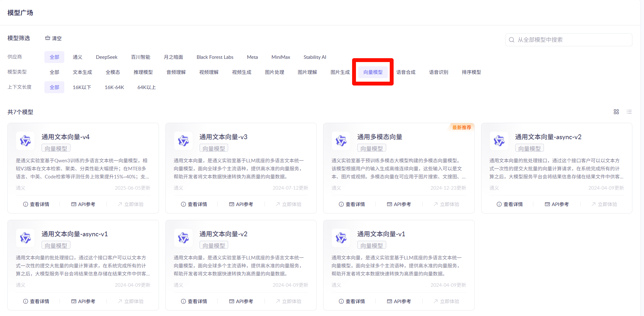Click 立即体验 on 通用文本向量-v4 card
The image size is (644, 316).
pos(131,204)
